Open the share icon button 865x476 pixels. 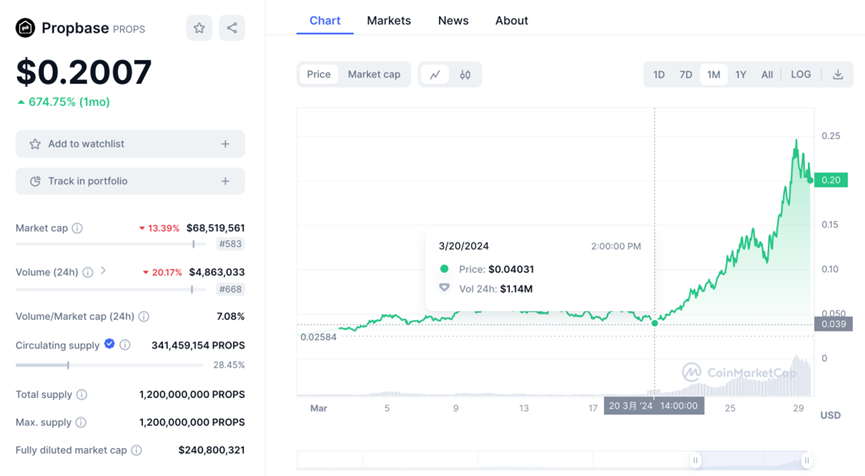click(x=232, y=28)
